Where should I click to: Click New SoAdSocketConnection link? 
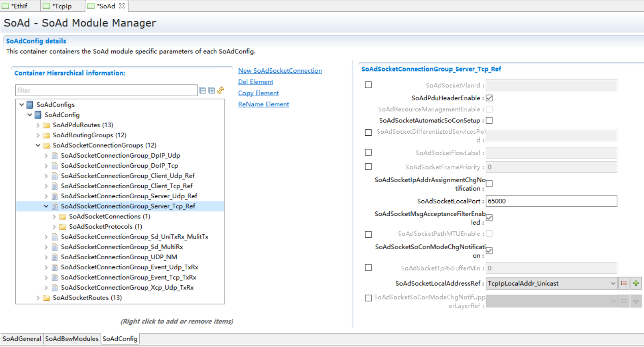pyautogui.click(x=280, y=71)
